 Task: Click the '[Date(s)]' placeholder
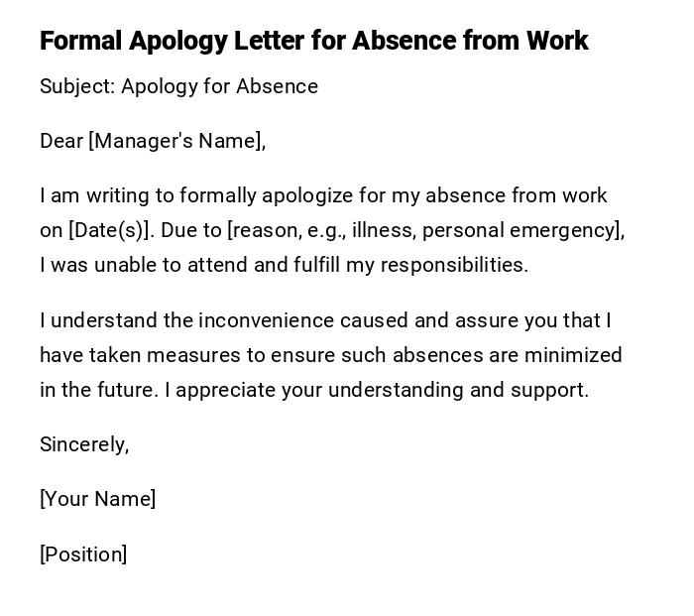point(110,230)
